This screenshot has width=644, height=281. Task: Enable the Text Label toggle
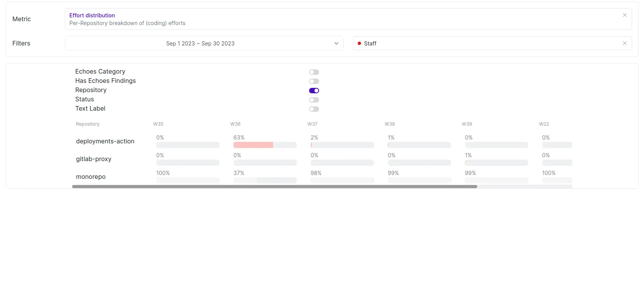point(314,109)
